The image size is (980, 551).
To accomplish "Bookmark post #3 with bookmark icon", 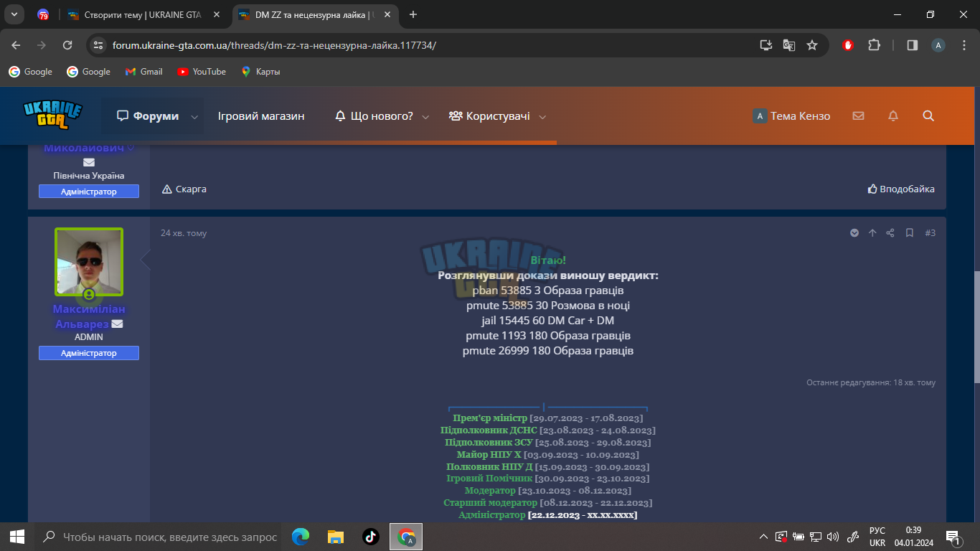I will pos(909,232).
